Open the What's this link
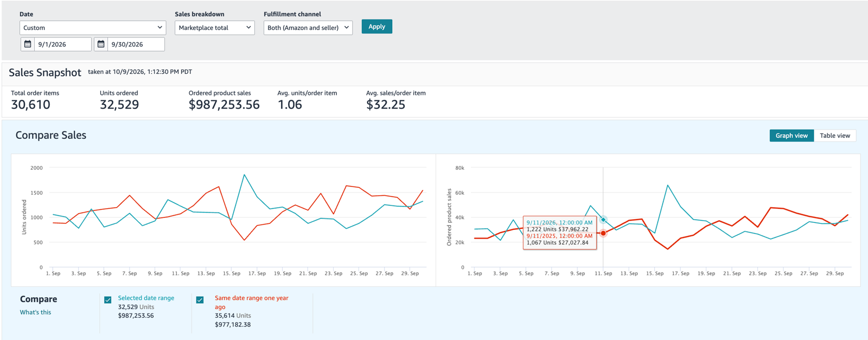868x340 pixels. 35,312
